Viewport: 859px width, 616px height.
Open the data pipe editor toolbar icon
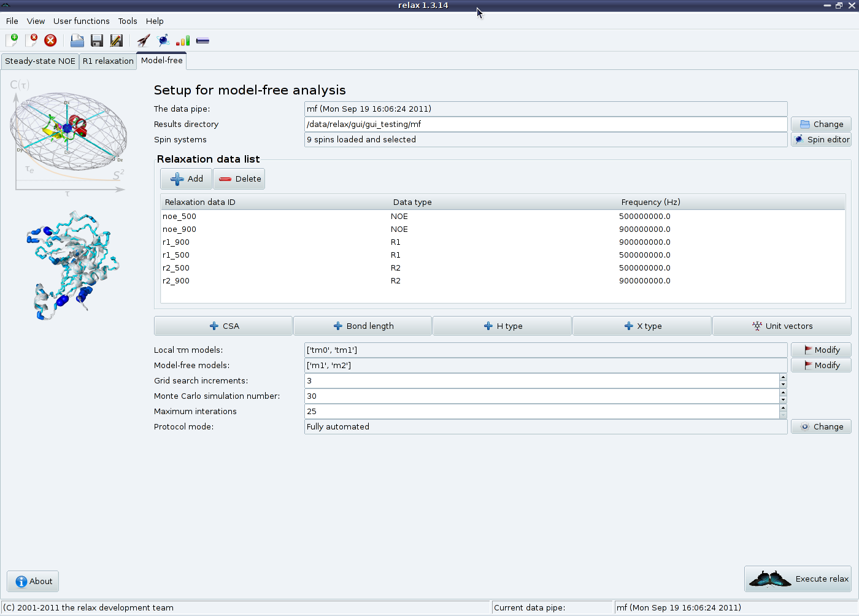(202, 40)
